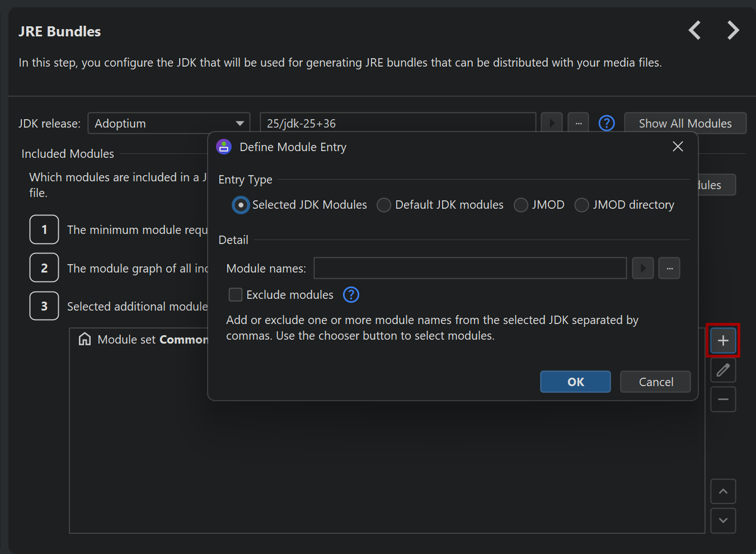The image size is (756, 554).
Task: Click the remove entry minus button
Action: 723,400
